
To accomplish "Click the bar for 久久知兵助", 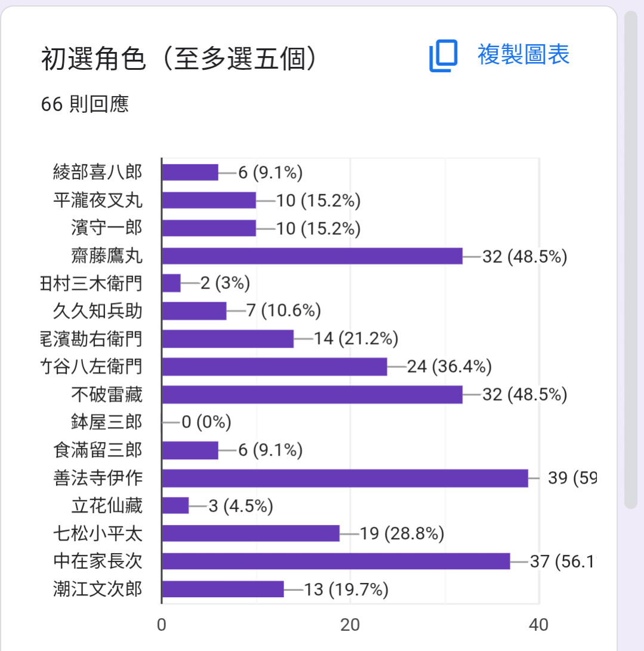I will (194, 311).
